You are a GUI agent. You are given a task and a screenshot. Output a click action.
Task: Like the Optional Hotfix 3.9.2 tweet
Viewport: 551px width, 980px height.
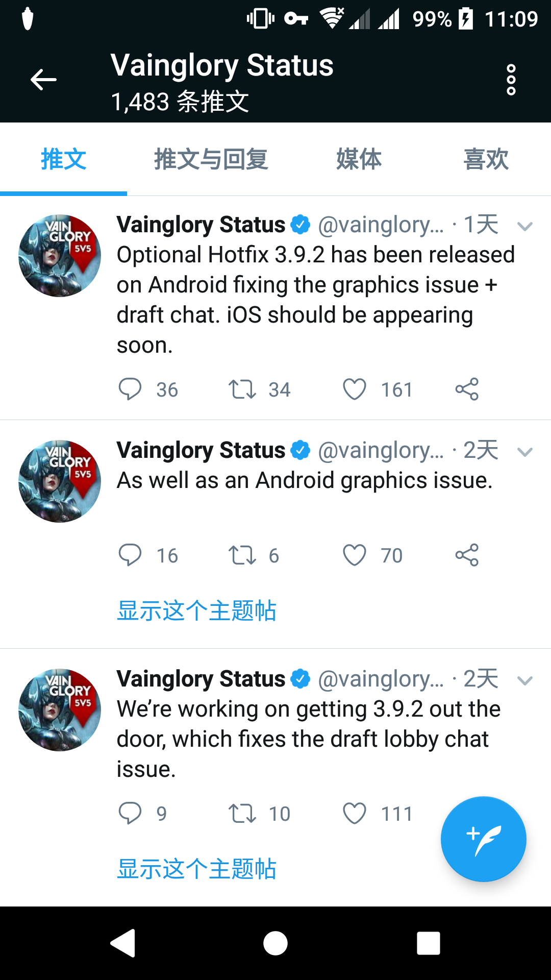355,389
